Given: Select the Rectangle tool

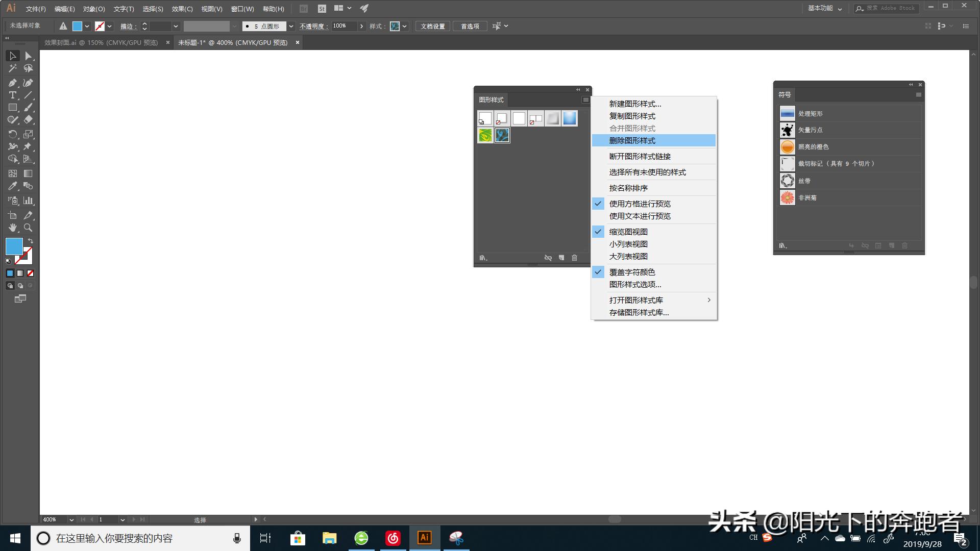Looking at the screenshot, I should (x=12, y=107).
